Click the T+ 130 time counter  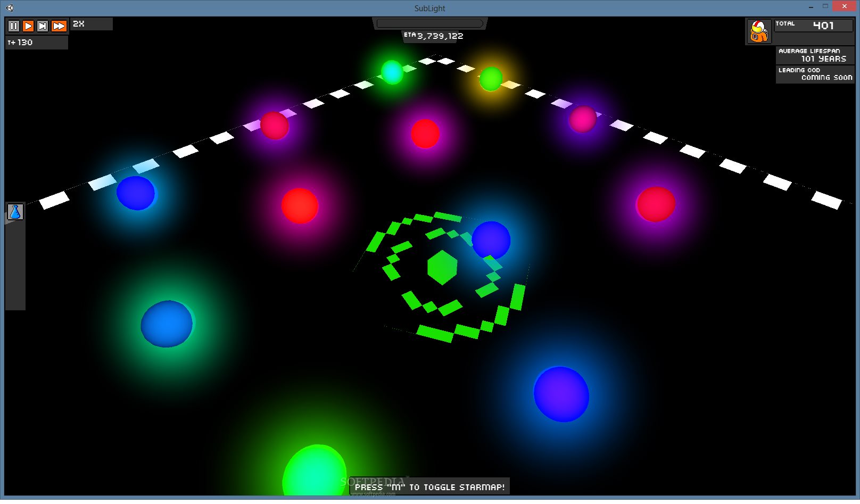tap(37, 43)
